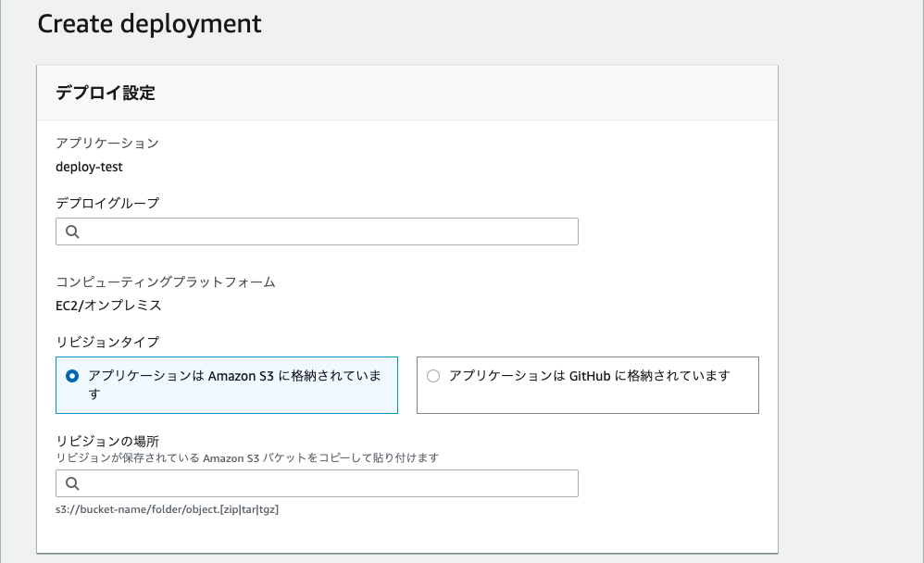This screenshot has height=563, width=924.
Task: Select the GitHub radio button
Action: [x=433, y=376]
